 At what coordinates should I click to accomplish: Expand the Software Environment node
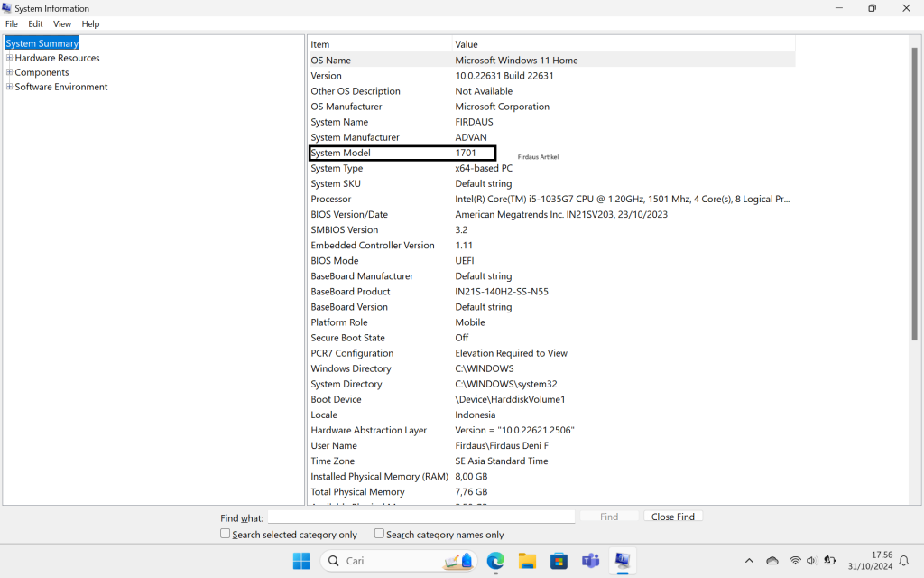[9, 87]
